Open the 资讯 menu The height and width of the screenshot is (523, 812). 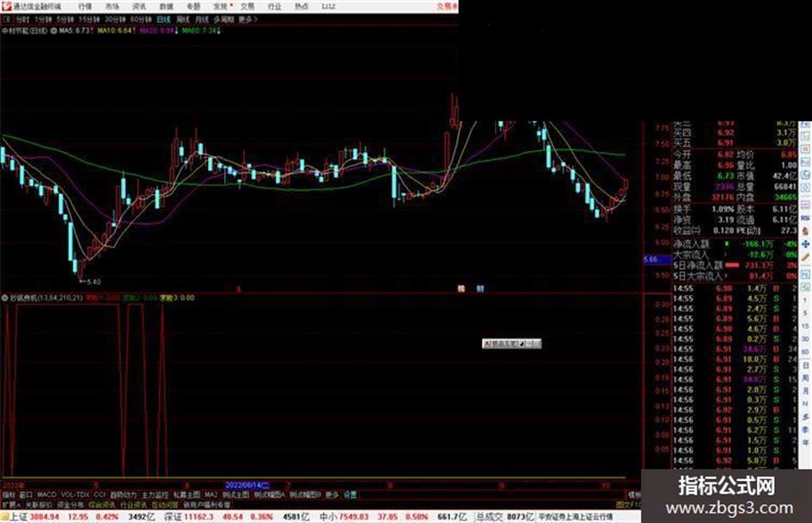(x=139, y=7)
